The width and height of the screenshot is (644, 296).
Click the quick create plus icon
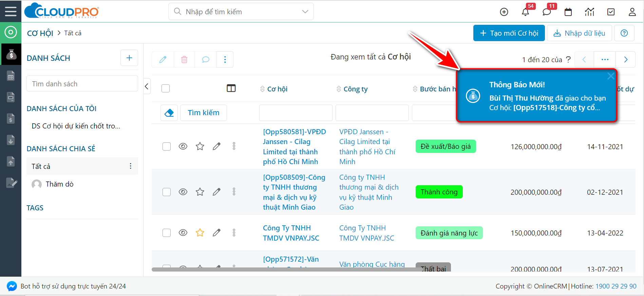tap(504, 12)
